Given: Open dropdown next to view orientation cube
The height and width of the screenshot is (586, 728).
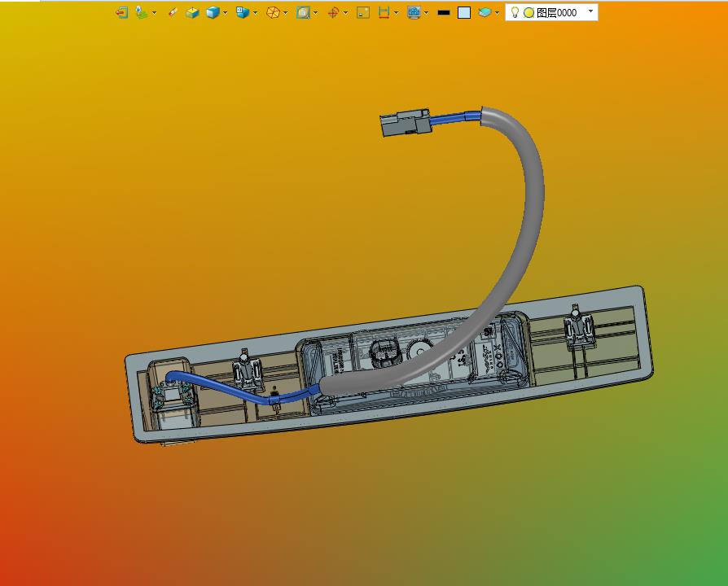Looking at the screenshot, I should click(x=255, y=13).
